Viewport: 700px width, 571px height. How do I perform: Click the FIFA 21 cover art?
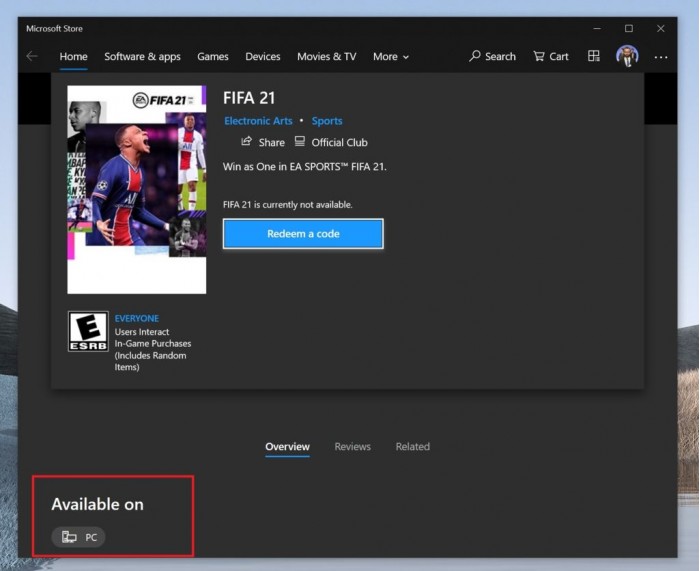coord(137,189)
